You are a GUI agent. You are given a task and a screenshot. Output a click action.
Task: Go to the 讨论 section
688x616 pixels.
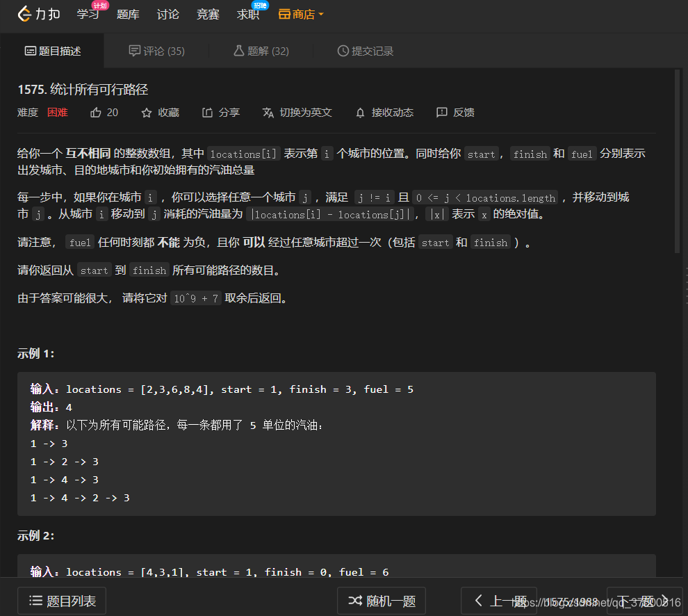click(x=167, y=15)
